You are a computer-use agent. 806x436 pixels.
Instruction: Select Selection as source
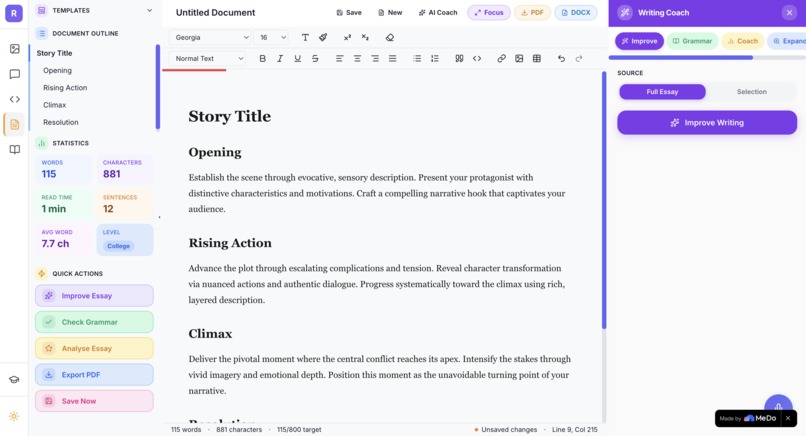tap(752, 92)
